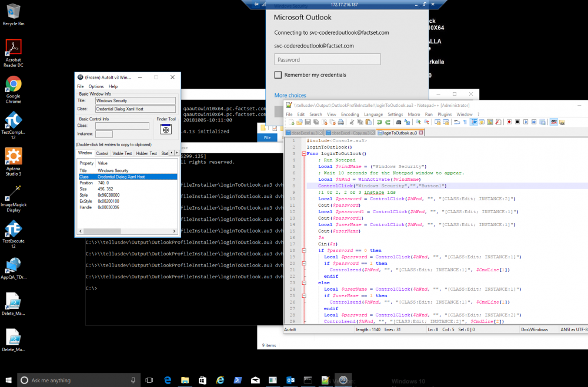Open Google Chrome desktop icon
Image resolution: width=588 pixels, height=387 pixels.
click(14, 89)
